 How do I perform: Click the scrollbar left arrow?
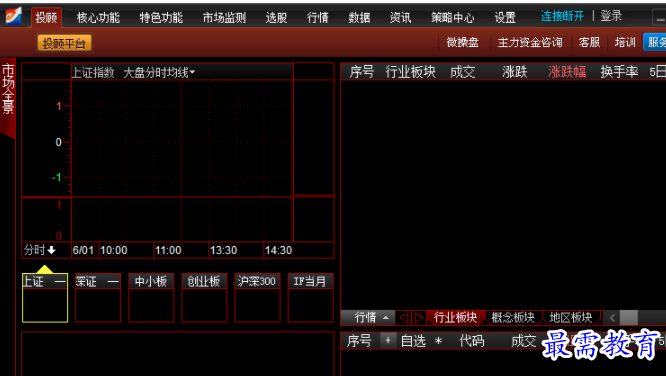(612, 318)
